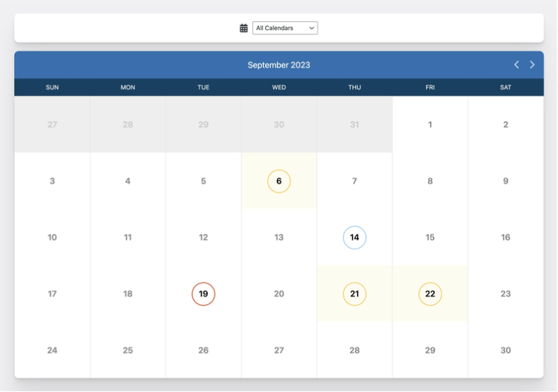Click the grayed-out date 31

click(354, 124)
